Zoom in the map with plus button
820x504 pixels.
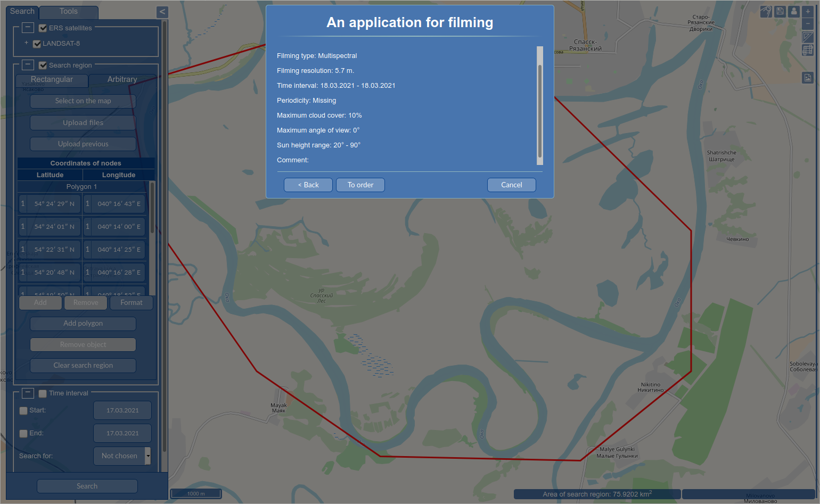tap(808, 11)
